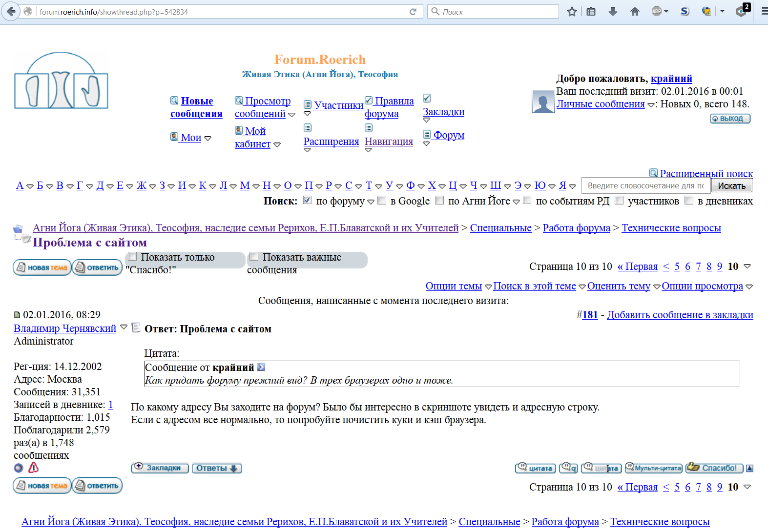768x532 pixels.
Task: Expand the page-jump arrow next to page 10 at top
Action: 747,266
